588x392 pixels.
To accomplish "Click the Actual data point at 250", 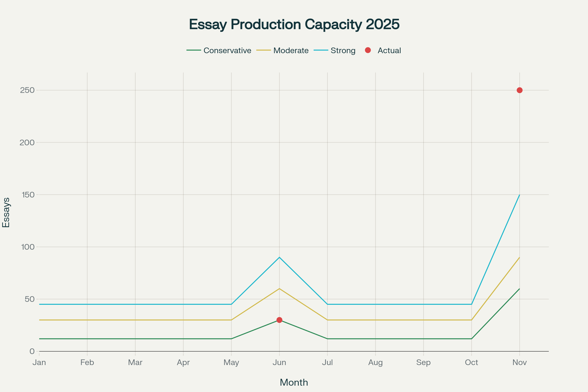I will click(519, 90).
